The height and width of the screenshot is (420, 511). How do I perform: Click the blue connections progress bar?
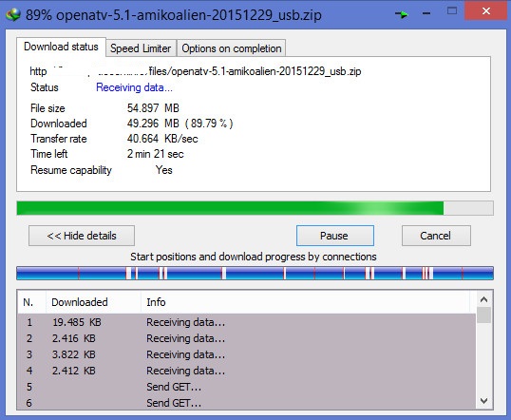point(255,274)
